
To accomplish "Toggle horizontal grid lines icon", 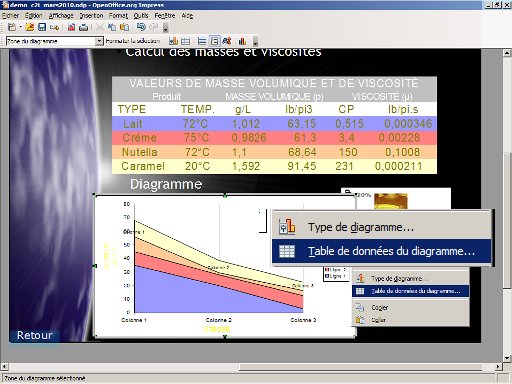I will click(x=202, y=41).
